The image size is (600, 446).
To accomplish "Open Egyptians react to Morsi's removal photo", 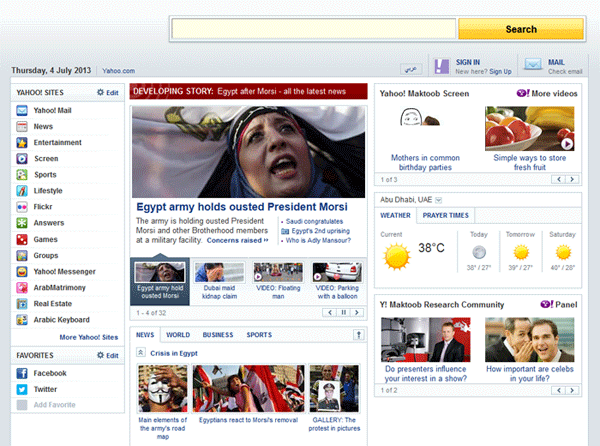I will [248, 389].
